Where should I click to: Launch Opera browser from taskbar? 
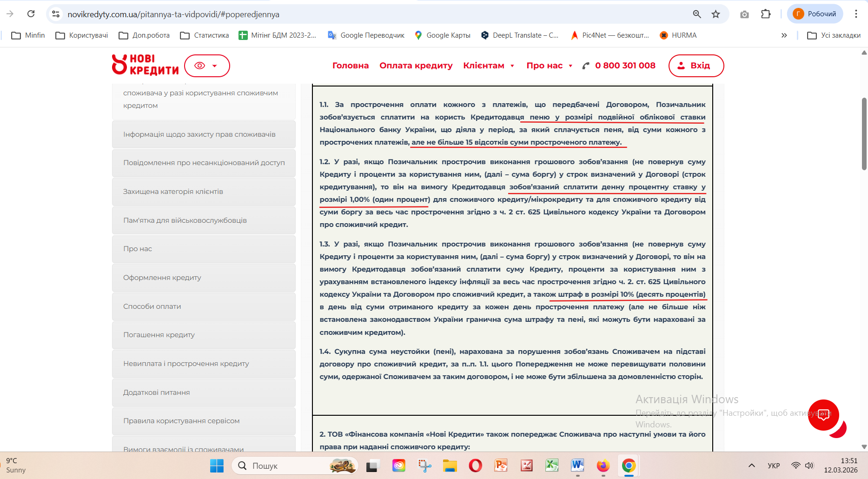point(475,466)
